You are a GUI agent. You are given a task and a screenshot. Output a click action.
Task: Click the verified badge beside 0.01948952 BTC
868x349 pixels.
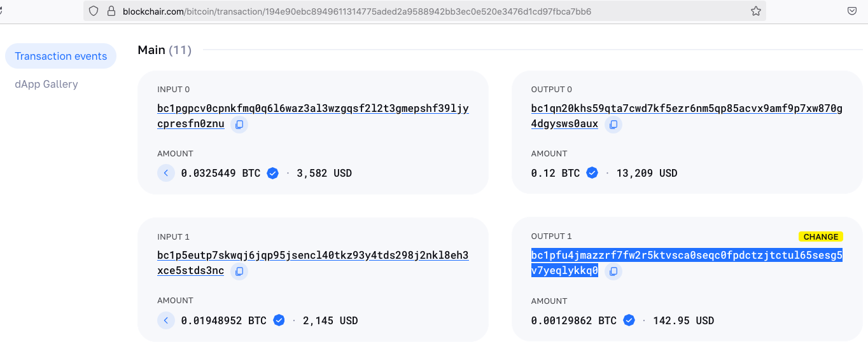tap(279, 320)
